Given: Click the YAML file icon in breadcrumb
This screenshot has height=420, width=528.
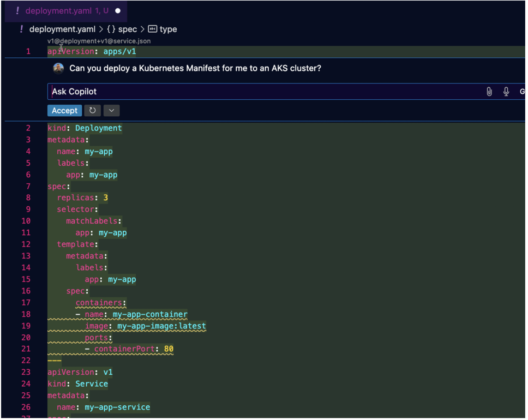Looking at the screenshot, I should 22,29.
